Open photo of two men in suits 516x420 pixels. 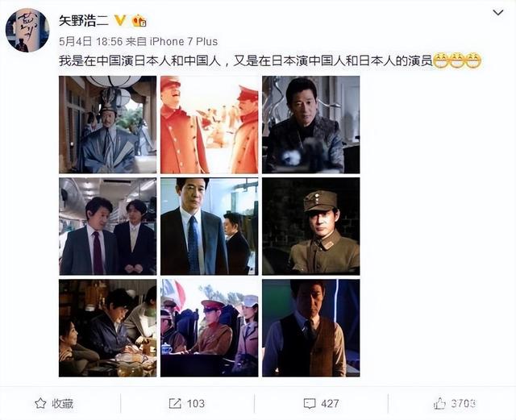point(107,227)
